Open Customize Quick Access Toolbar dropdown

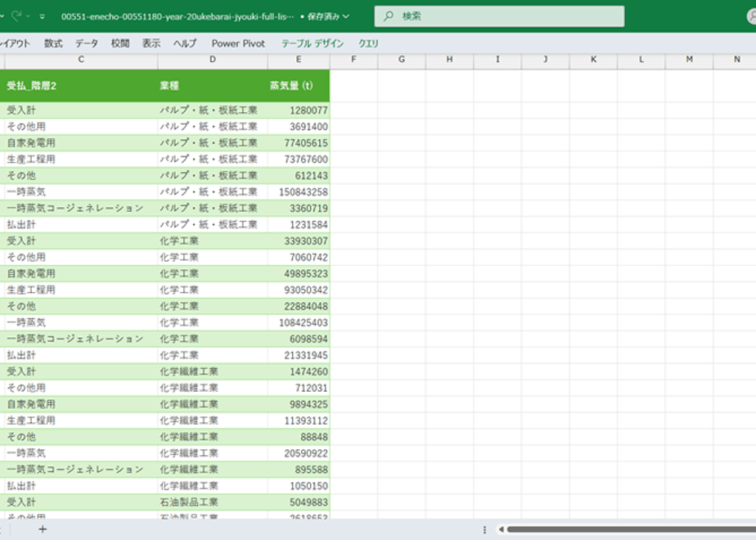pos(43,16)
